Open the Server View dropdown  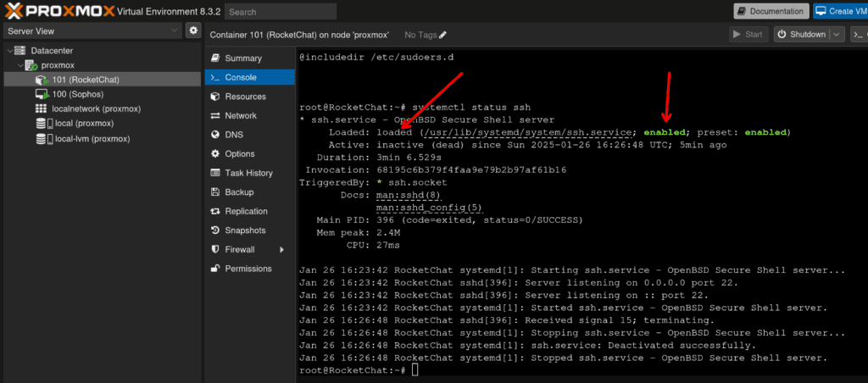click(x=92, y=31)
